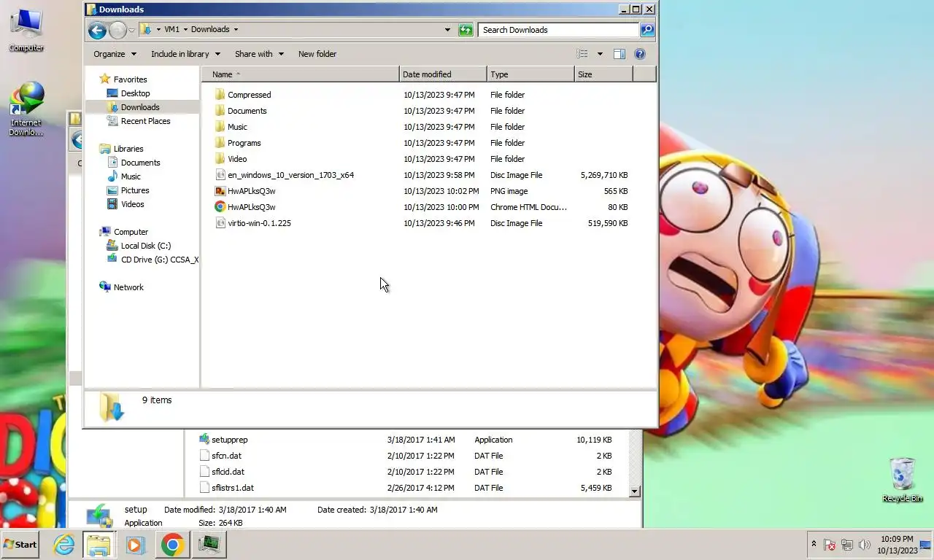
Task: Open the Computer desktop icon
Action: pyautogui.click(x=26, y=29)
